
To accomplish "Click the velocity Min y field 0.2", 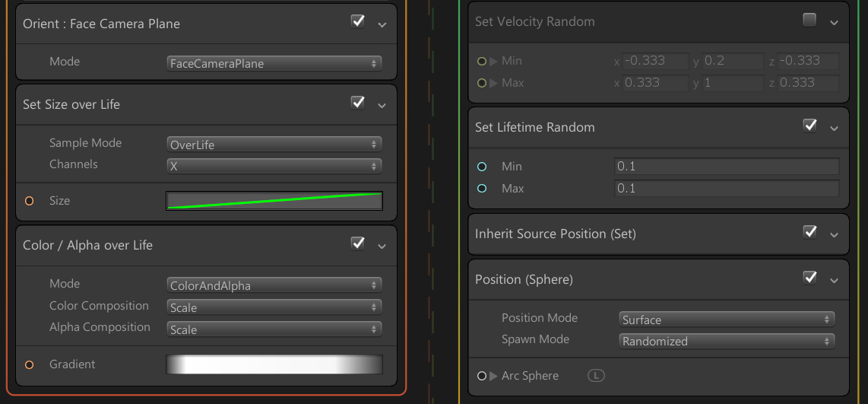I will point(733,61).
